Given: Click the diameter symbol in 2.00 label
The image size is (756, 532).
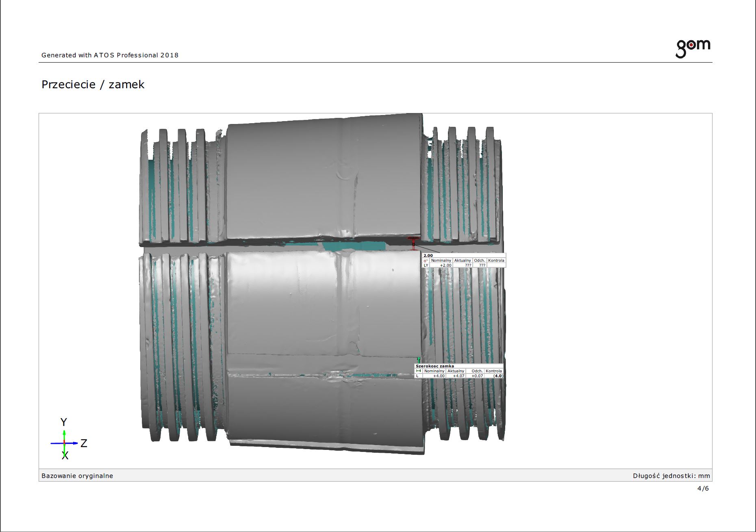Looking at the screenshot, I should 426,261.
